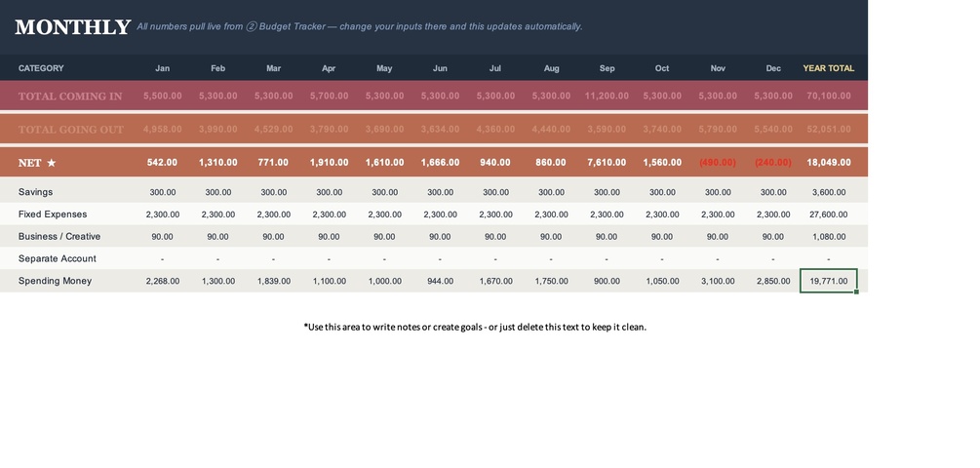This screenshot has height=468, width=980.
Task: Click the TOTAL COMING IN row label
Action: point(70,97)
